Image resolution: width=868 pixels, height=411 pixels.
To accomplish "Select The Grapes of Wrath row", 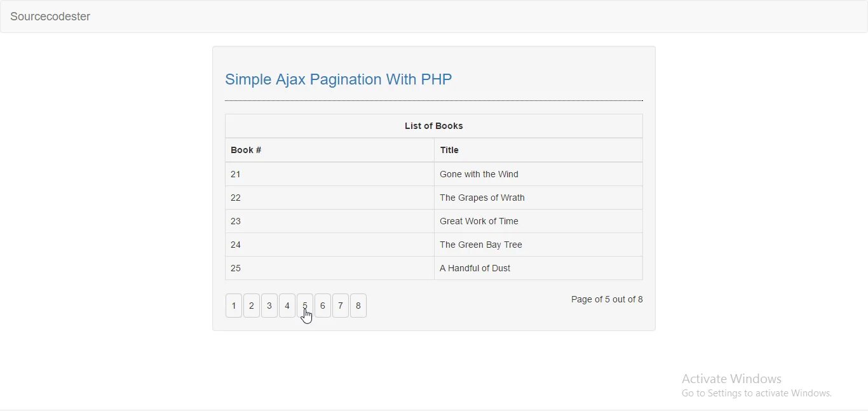I will (482, 198).
